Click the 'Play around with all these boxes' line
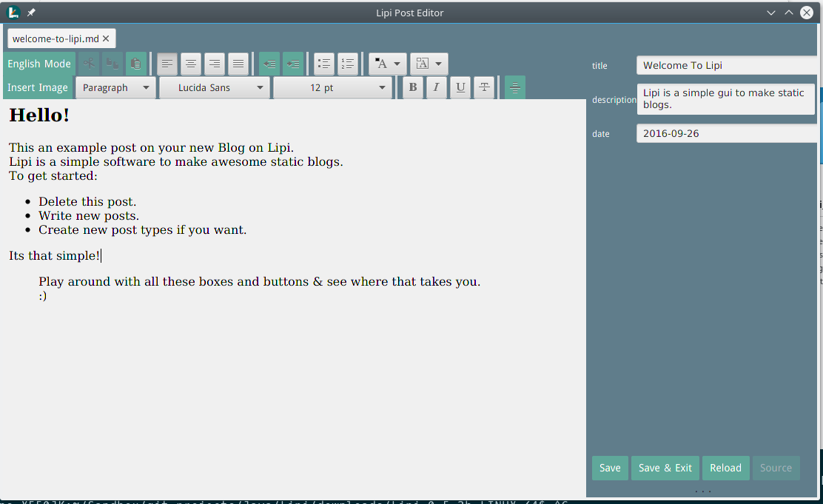823x504 pixels. [259, 281]
